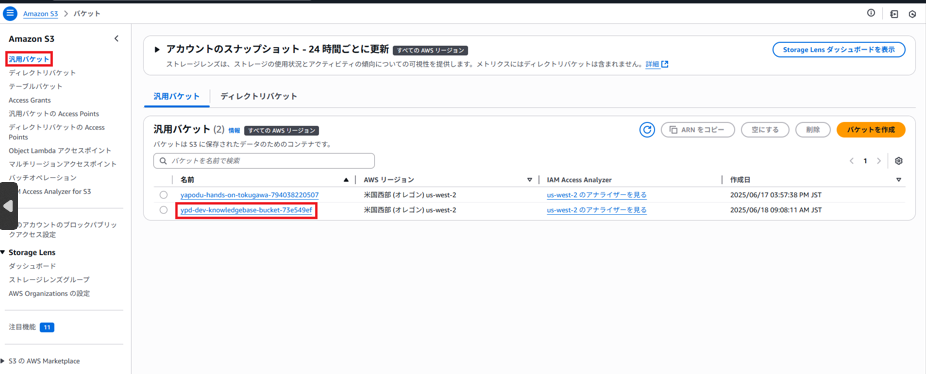Viewport: 926px width, 374px height.
Task: Expand アカウントのスナップショット section
Action: tap(157, 50)
